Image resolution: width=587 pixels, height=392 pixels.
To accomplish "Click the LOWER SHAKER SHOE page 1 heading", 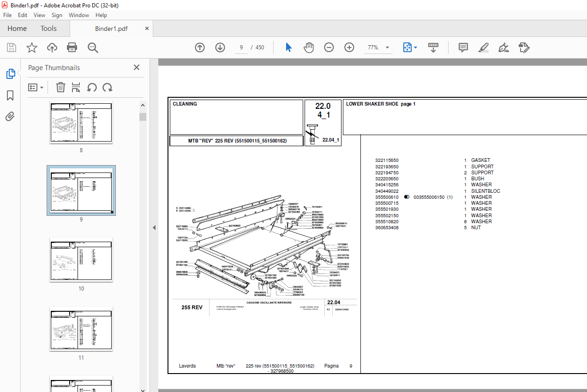I will click(x=381, y=104).
